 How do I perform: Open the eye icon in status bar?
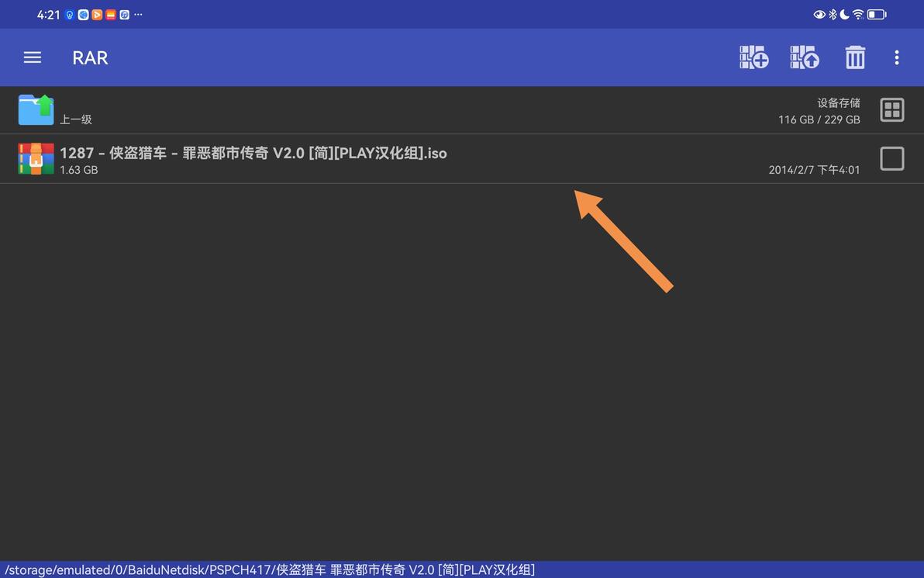click(x=819, y=14)
